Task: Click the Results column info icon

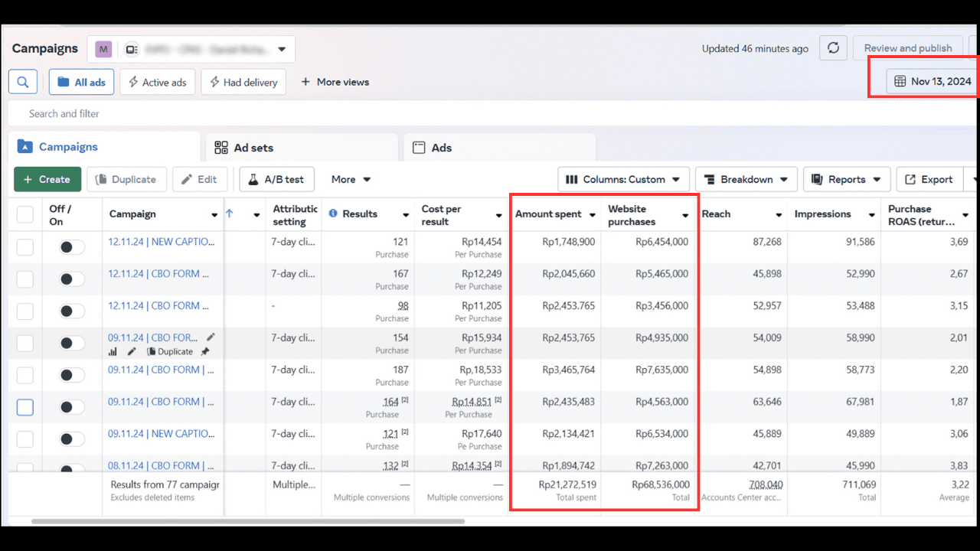Action: point(333,214)
